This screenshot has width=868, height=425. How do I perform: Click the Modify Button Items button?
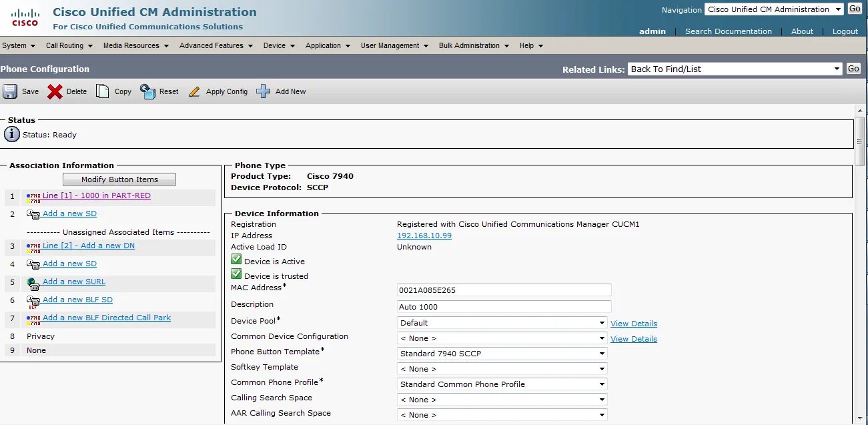tap(119, 179)
